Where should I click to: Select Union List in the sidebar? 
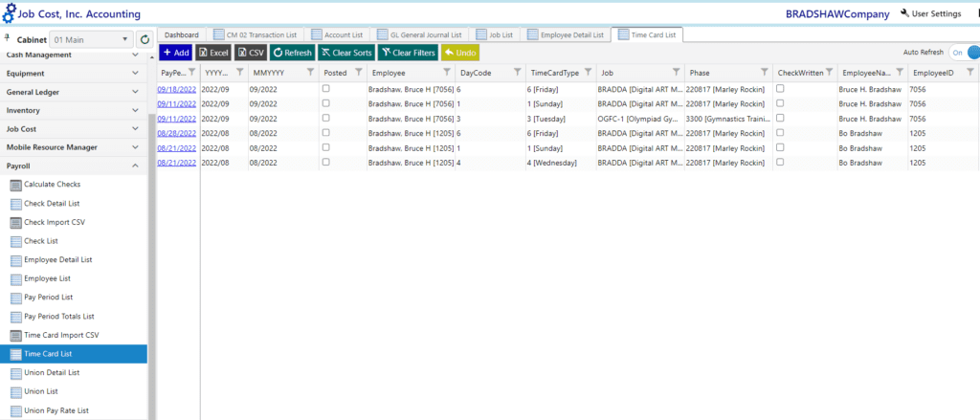click(x=74, y=391)
